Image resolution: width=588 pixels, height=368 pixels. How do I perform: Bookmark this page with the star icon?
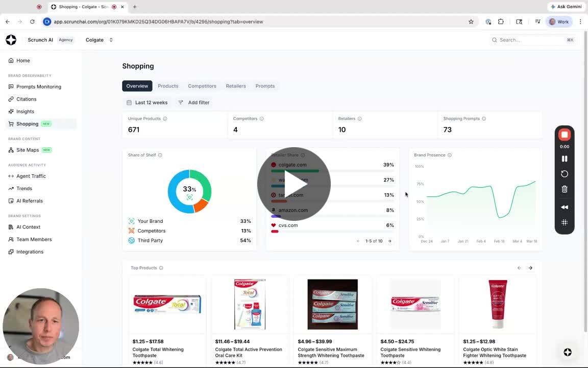point(471,21)
